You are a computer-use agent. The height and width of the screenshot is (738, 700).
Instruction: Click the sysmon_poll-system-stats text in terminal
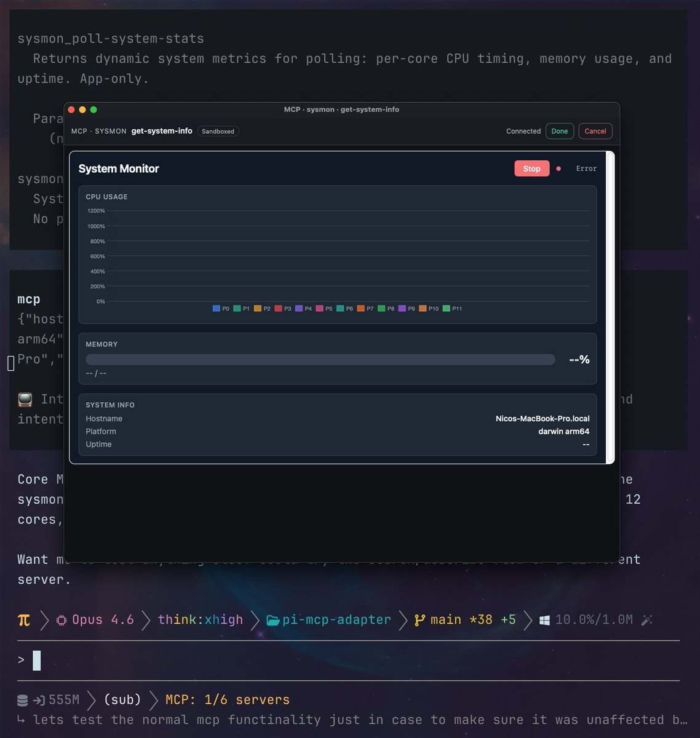[x=111, y=38]
